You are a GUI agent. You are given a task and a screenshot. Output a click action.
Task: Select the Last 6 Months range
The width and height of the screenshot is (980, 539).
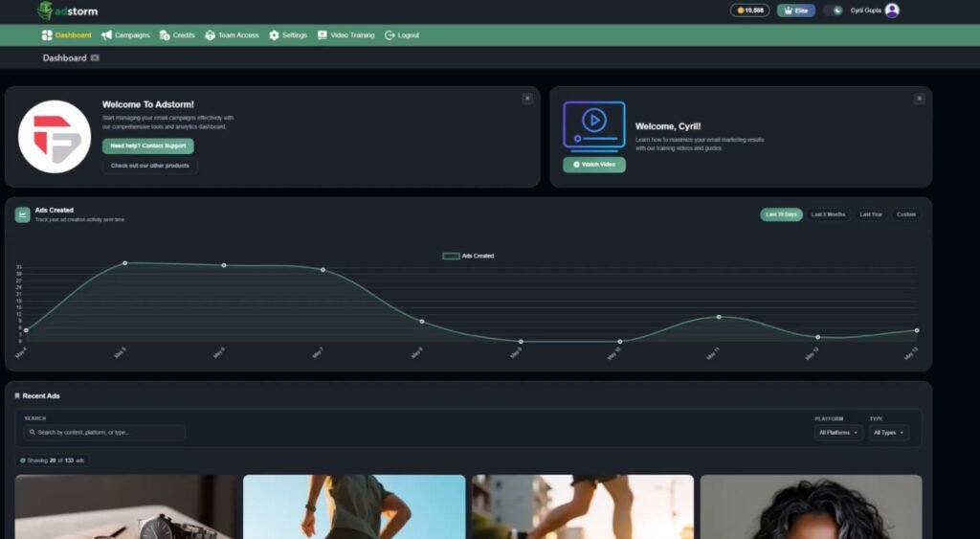pyautogui.click(x=828, y=214)
